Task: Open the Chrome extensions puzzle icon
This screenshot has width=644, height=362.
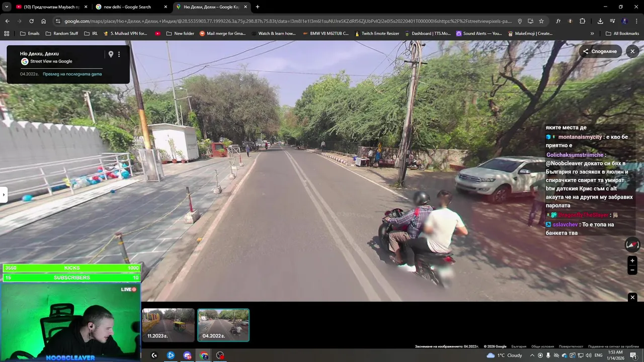Action: (x=582, y=21)
